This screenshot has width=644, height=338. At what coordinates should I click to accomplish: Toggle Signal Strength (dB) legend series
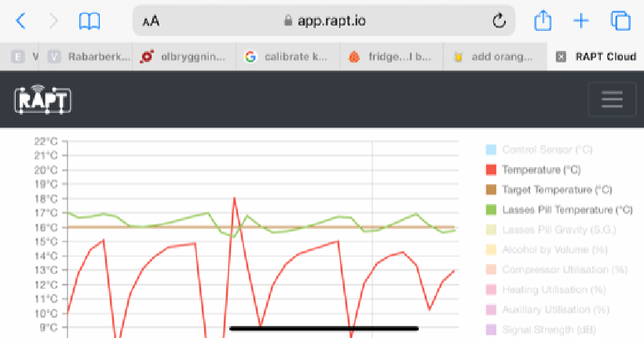pyautogui.click(x=541, y=329)
